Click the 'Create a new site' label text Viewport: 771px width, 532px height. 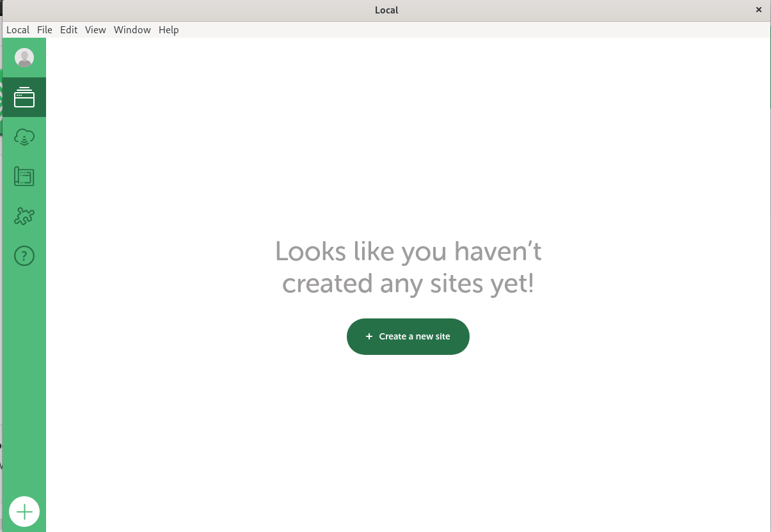(415, 336)
